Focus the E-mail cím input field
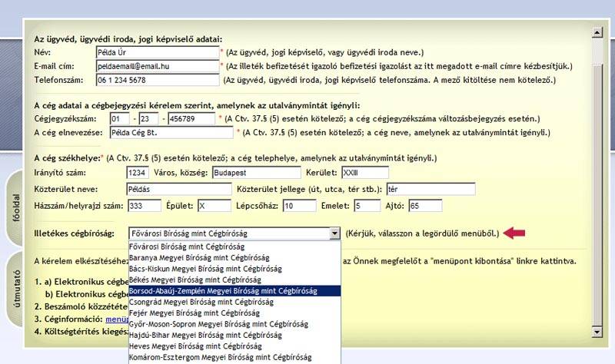Screen dimensions: 615x364 pyautogui.click(x=157, y=66)
